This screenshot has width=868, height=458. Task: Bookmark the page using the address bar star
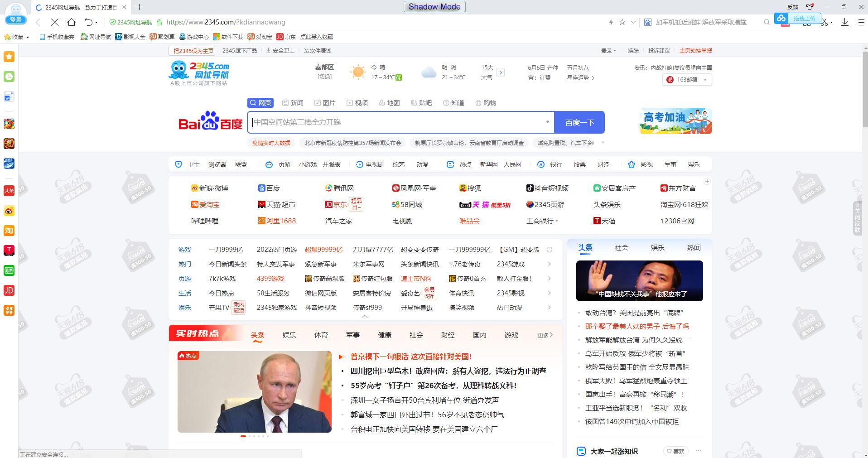(622, 22)
